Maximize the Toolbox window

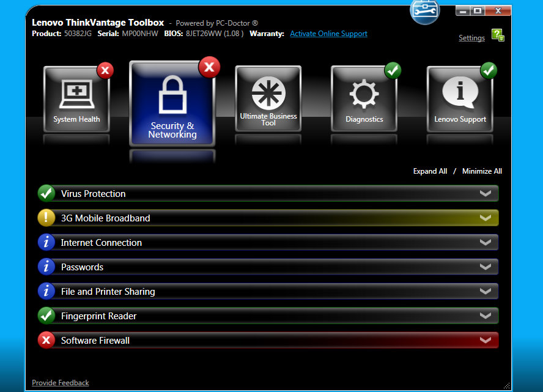(x=478, y=11)
